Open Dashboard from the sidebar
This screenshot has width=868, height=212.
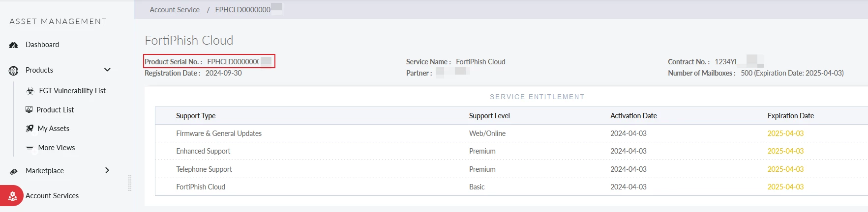point(42,45)
